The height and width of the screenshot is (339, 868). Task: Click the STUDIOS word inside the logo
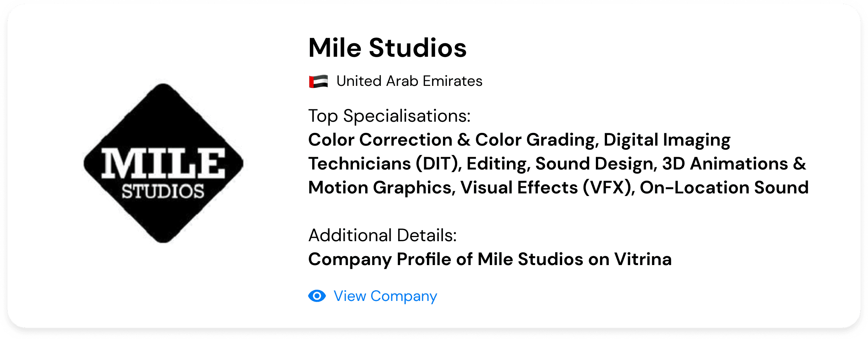[163, 192]
